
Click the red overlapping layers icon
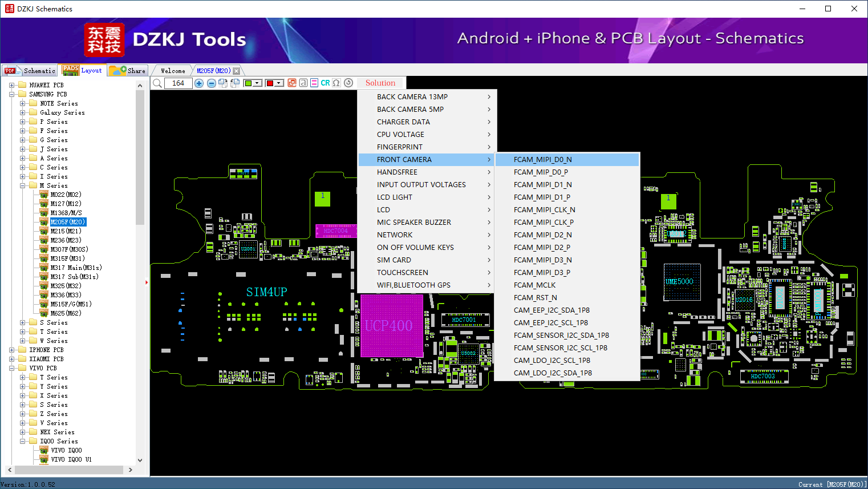click(x=292, y=83)
